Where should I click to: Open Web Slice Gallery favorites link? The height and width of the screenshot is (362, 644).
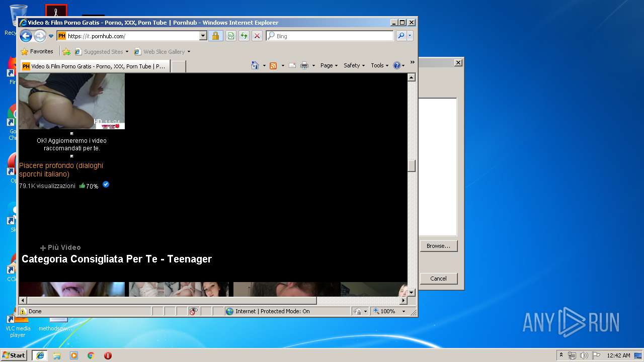coord(160,52)
